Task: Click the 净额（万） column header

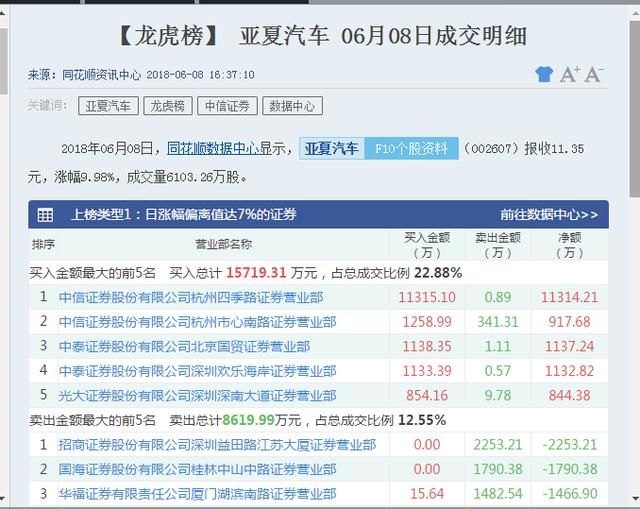Action: (569, 245)
